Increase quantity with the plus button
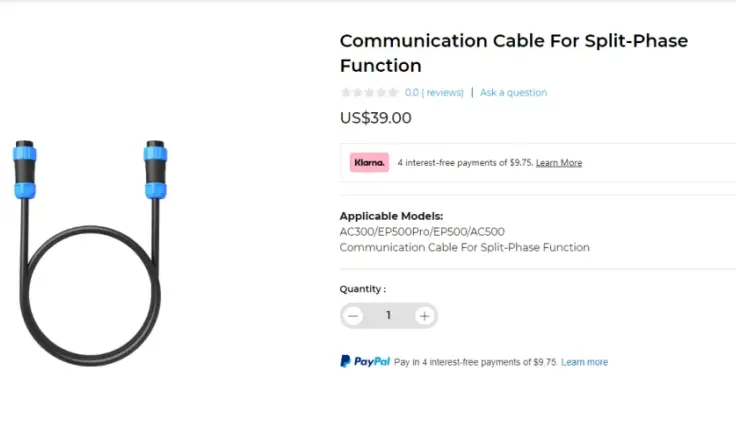This screenshot has height=428, width=736. point(425,316)
